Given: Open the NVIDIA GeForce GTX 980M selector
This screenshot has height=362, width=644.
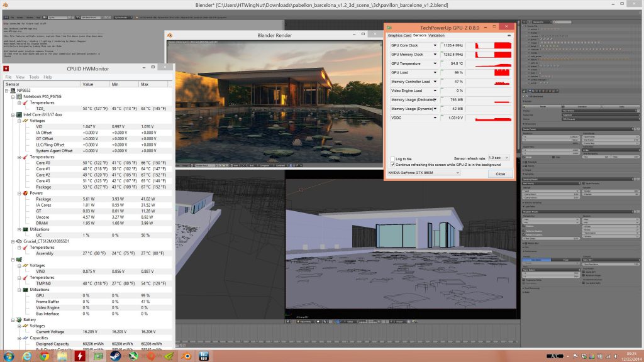Looking at the screenshot, I should click(424, 173).
